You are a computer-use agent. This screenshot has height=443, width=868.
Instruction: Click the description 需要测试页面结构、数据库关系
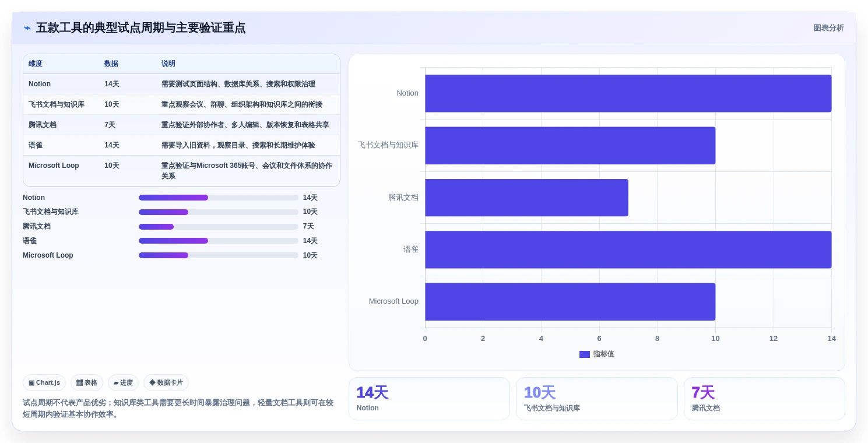pyautogui.click(x=238, y=84)
